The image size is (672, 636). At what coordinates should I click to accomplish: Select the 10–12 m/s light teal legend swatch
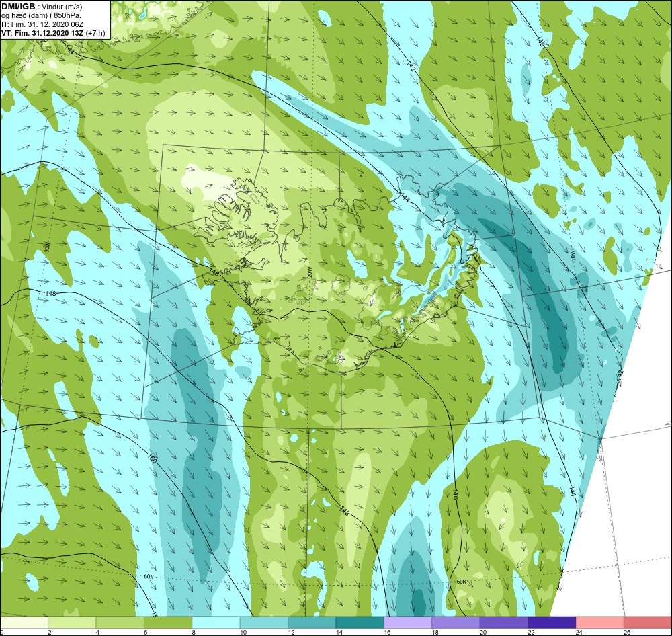(x=264, y=623)
